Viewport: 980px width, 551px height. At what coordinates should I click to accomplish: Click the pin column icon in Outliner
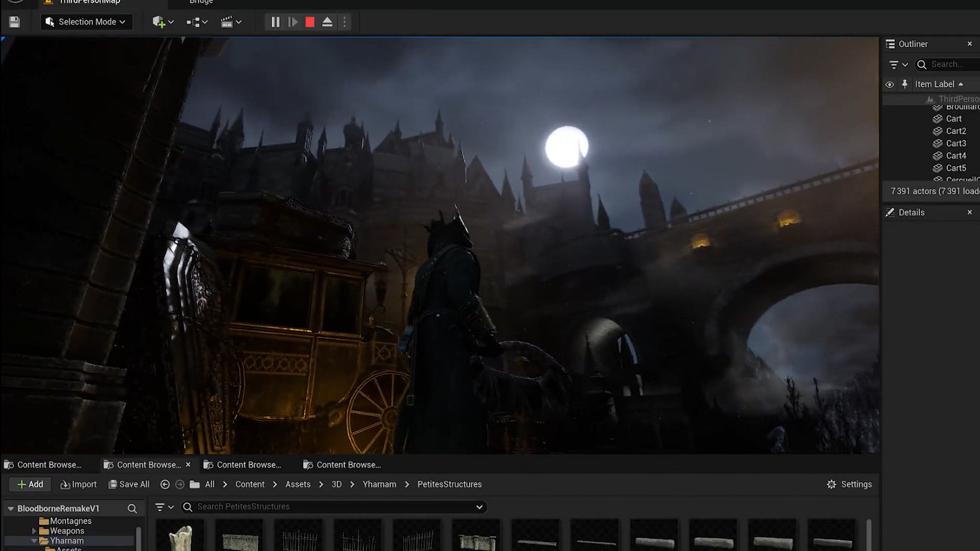904,84
